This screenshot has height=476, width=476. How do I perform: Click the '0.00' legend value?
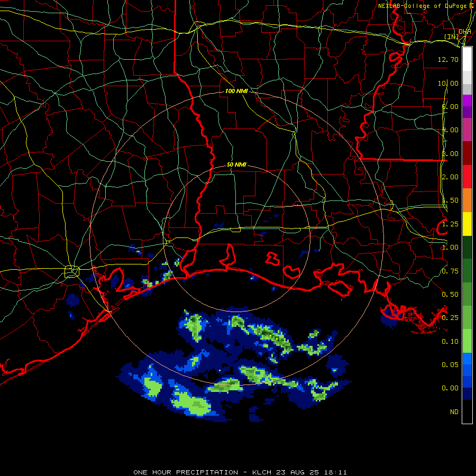coord(450,388)
